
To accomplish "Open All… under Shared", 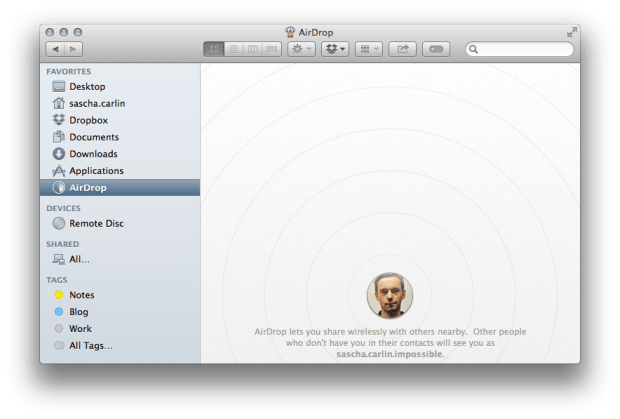I will [x=120, y=259].
